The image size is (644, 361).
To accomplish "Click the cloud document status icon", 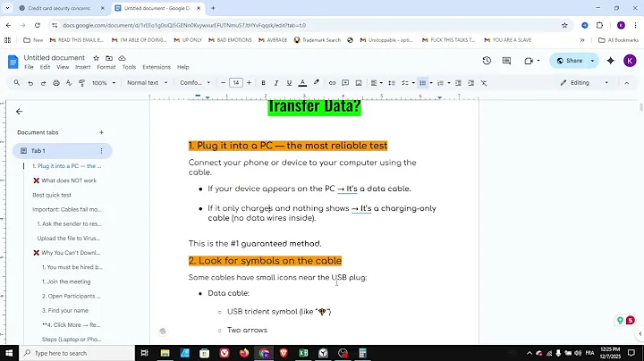I will 122,58.
